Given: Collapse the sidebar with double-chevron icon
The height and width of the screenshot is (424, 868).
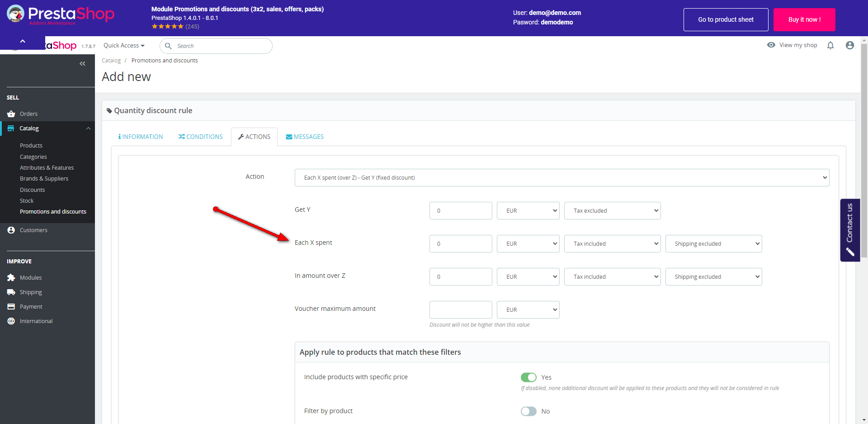Looking at the screenshot, I should (x=82, y=64).
